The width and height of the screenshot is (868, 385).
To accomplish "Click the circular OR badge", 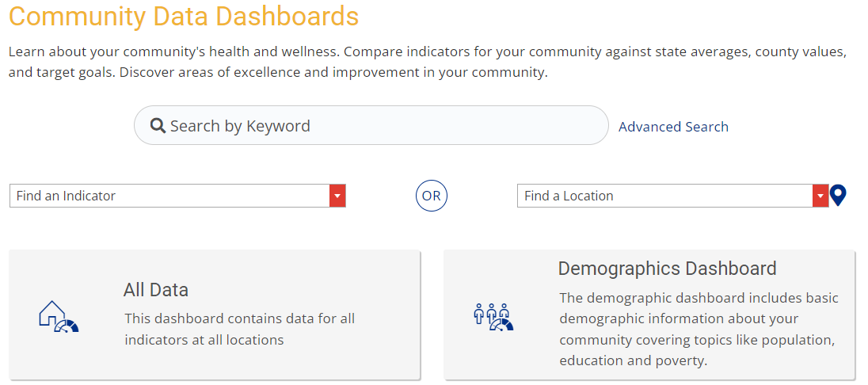I will point(432,196).
